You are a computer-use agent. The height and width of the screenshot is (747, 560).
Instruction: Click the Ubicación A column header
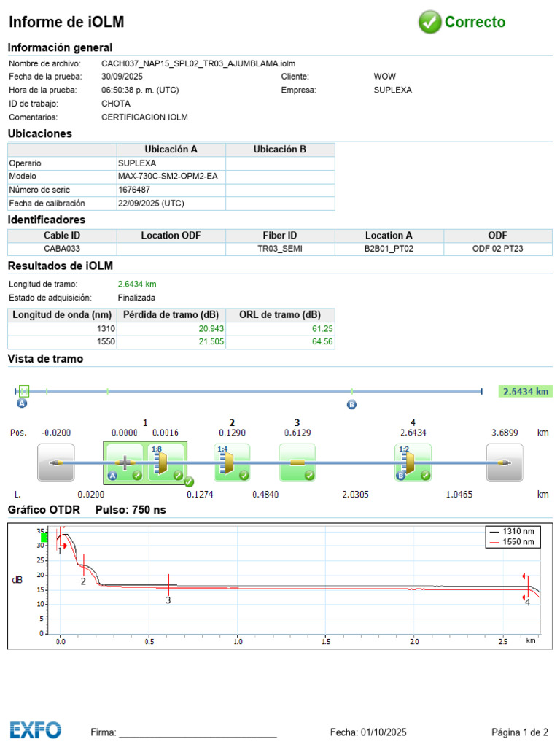coord(171,150)
